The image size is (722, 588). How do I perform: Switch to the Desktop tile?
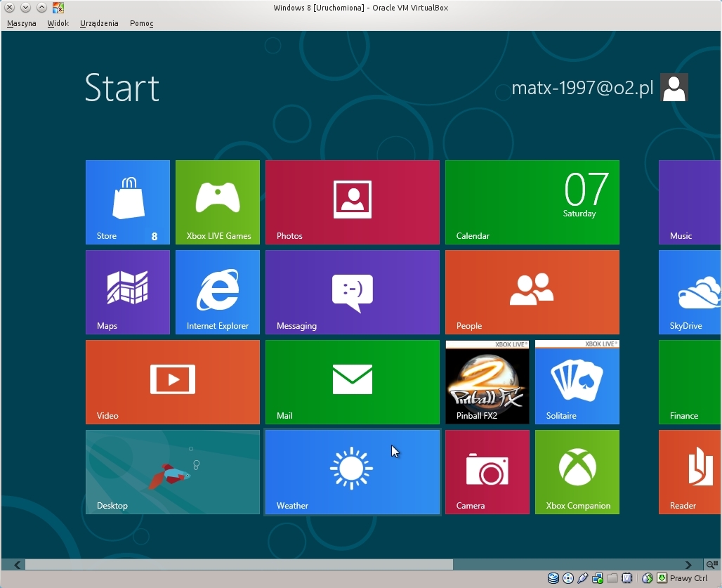tap(173, 472)
